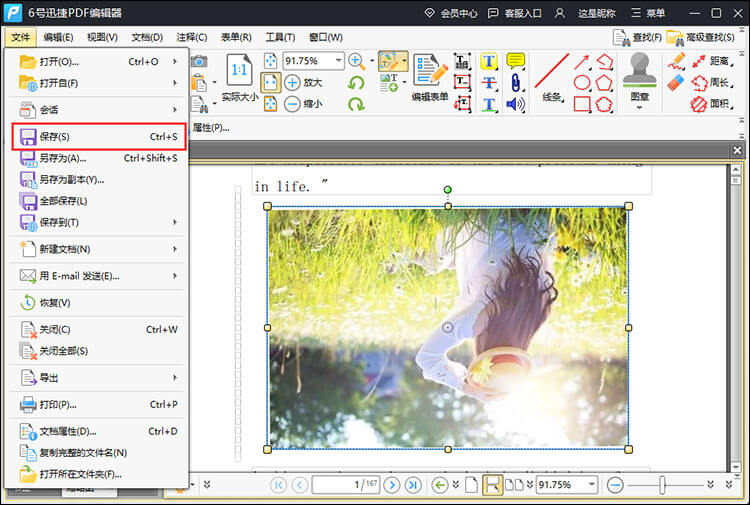The image size is (750, 505).
Task: Click the yellow sticky note comment icon
Action: pos(516,61)
